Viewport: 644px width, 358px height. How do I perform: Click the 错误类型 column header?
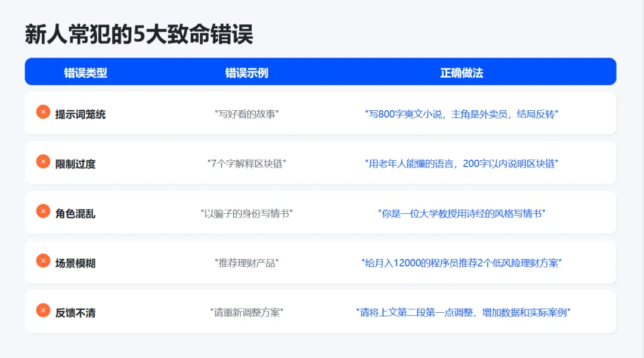85,73
